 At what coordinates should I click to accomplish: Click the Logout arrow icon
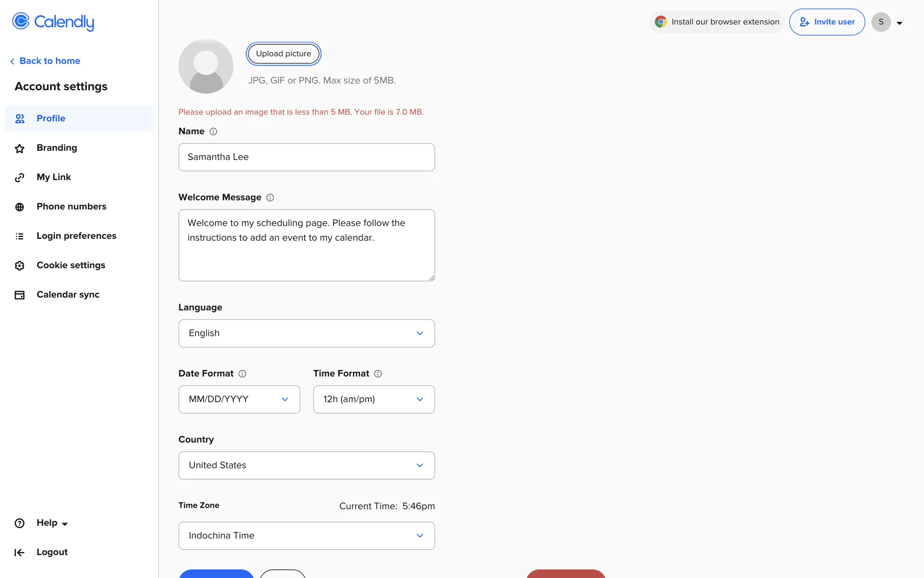tap(19, 552)
